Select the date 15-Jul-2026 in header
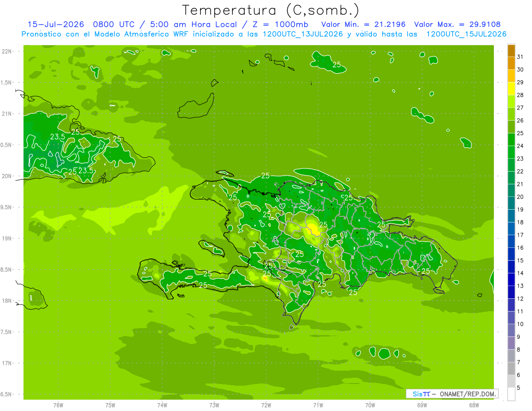Viewport: 532px width, 411px height. point(56,24)
